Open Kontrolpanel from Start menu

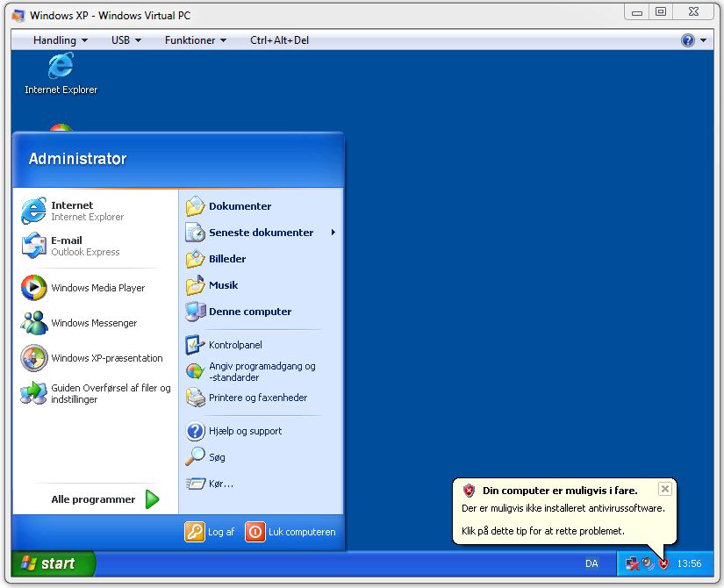click(234, 345)
